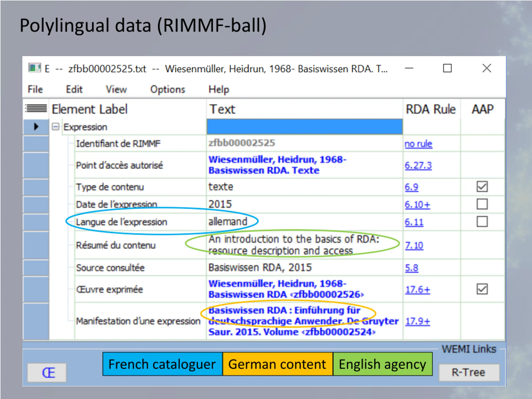The height and width of the screenshot is (399, 532).
Task: Click the 'zfbb00002525' identifier value
Action: point(241,143)
